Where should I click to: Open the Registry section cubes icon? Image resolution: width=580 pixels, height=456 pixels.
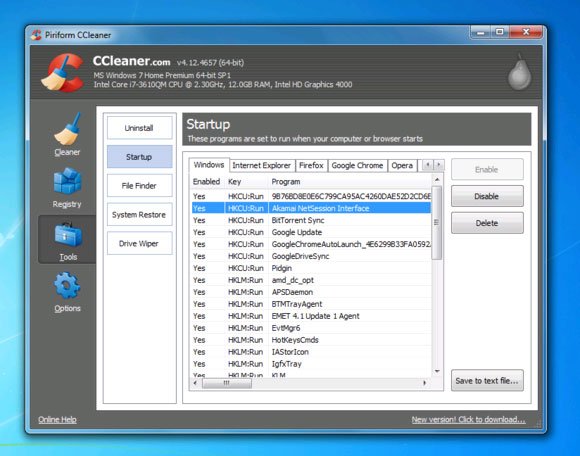click(67, 181)
